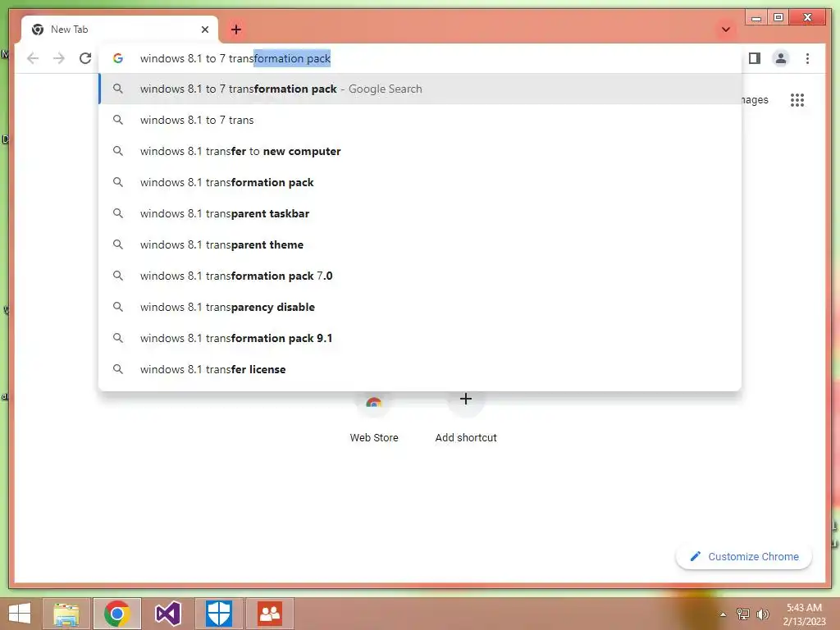Pick 'windows 8.1 transfer license' suggestion
The height and width of the screenshot is (630, 840).
[x=420, y=369]
